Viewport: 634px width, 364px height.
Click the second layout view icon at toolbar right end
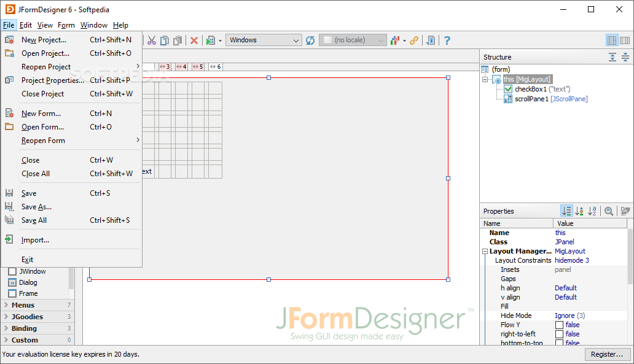[625, 41]
